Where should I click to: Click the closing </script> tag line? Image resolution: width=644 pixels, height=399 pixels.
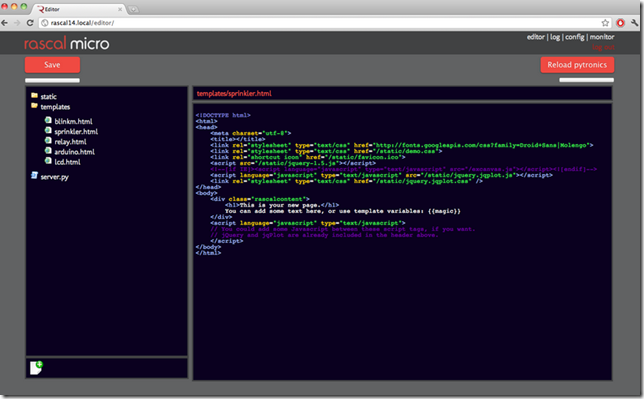pos(226,241)
